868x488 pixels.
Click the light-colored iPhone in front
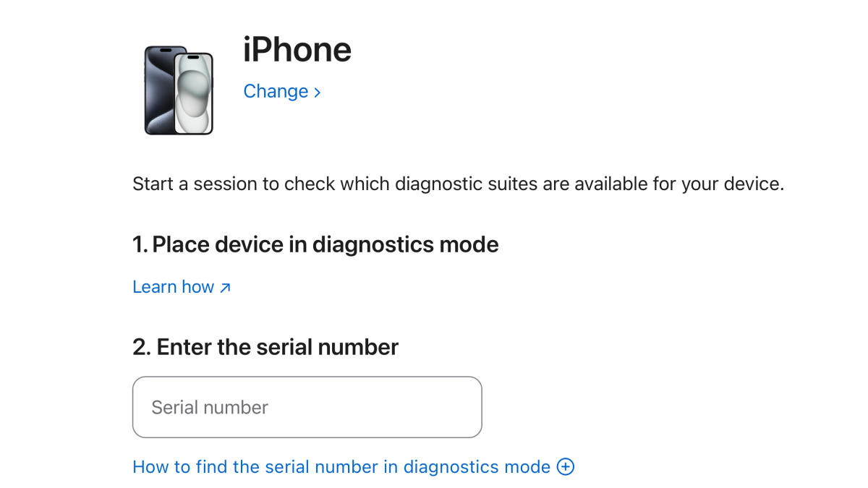coord(195,94)
